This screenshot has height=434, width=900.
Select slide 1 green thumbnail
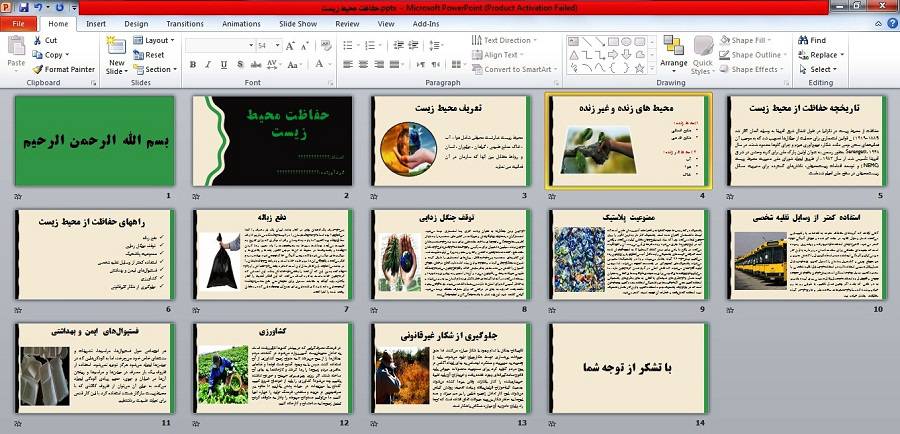(95, 141)
